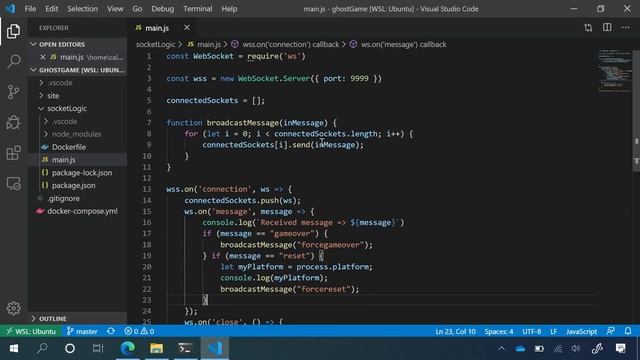Open the File menu
640x360 pixels.
coord(30,9)
